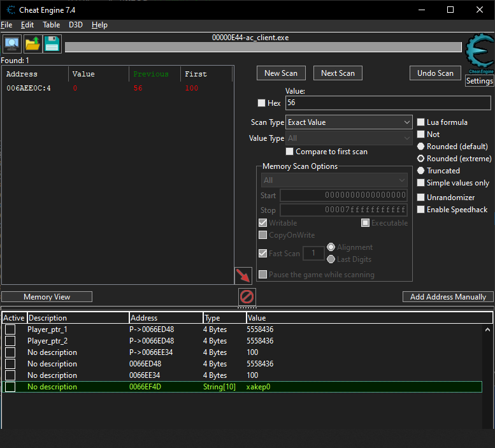Image resolution: width=495 pixels, height=448 pixels.
Task: Open the Table menu
Action: [x=51, y=25]
